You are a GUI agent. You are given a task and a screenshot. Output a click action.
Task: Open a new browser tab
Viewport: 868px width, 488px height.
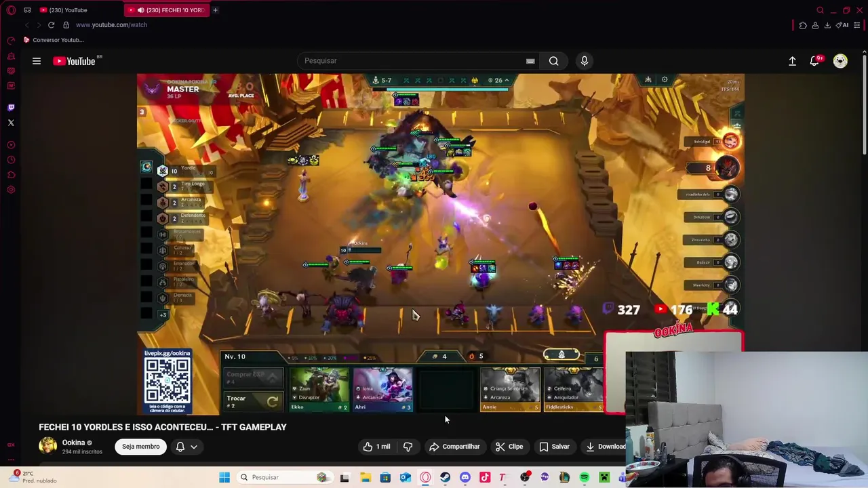tap(215, 10)
